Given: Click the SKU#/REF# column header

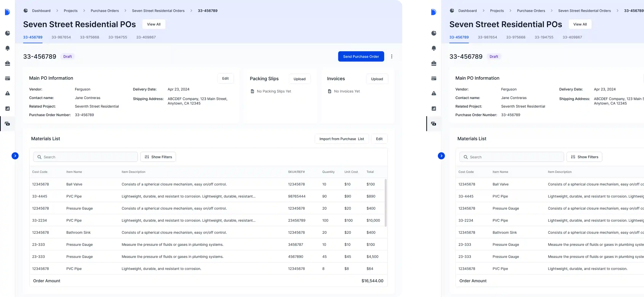Looking at the screenshot, I should [x=296, y=172].
